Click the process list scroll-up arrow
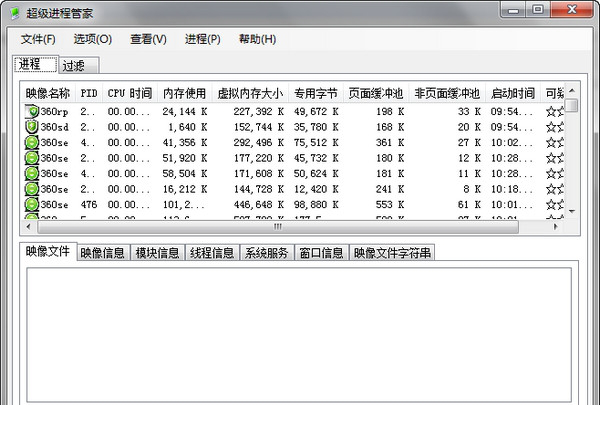This screenshot has height=421, width=600. [572, 91]
